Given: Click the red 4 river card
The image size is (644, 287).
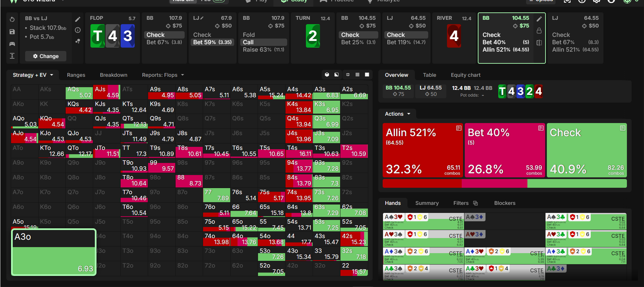Looking at the screenshot, I should click(x=454, y=36).
